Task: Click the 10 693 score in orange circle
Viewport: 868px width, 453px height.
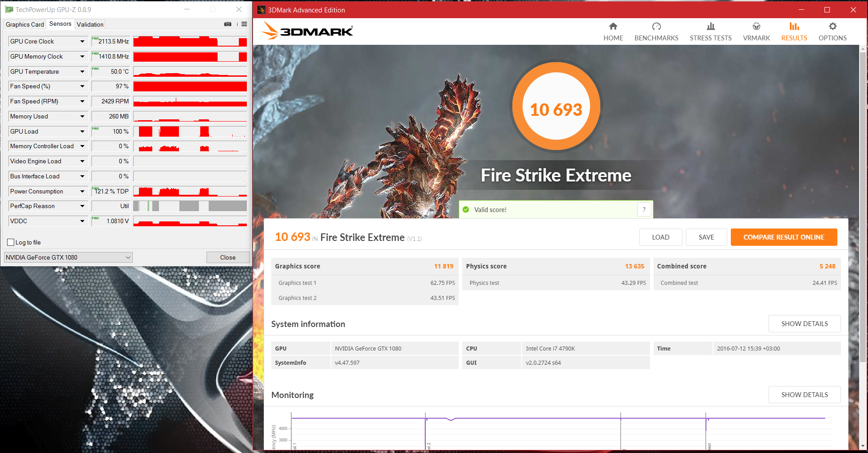Action: tap(556, 110)
